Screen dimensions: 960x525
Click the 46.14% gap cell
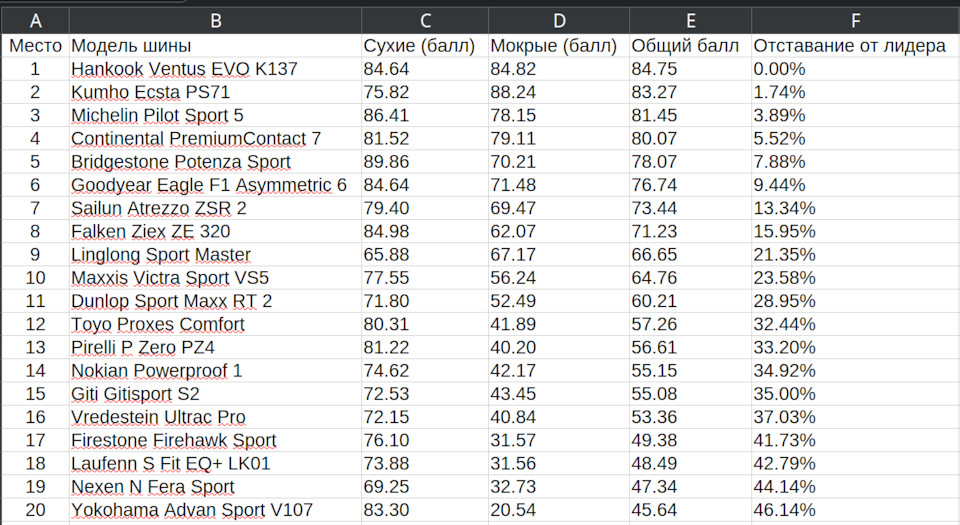tap(855, 511)
